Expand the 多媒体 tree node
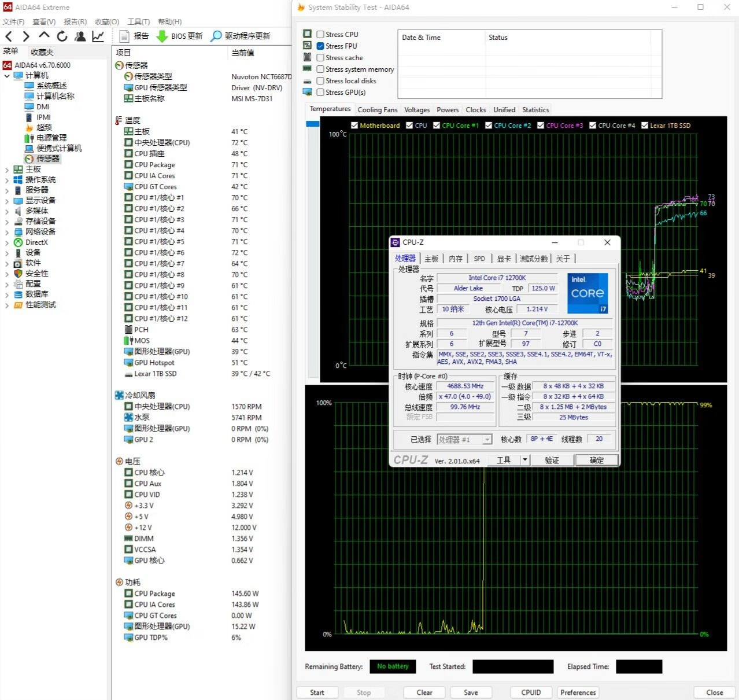739x700 pixels. click(7, 211)
